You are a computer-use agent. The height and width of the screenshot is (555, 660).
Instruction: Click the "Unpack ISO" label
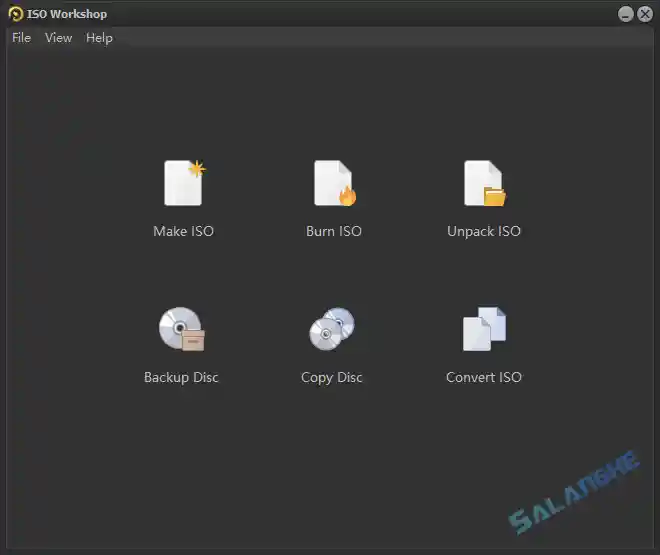click(x=484, y=231)
